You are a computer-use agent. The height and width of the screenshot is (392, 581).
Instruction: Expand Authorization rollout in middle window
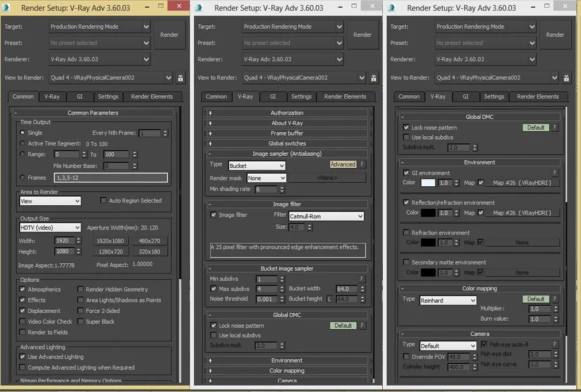[287, 113]
